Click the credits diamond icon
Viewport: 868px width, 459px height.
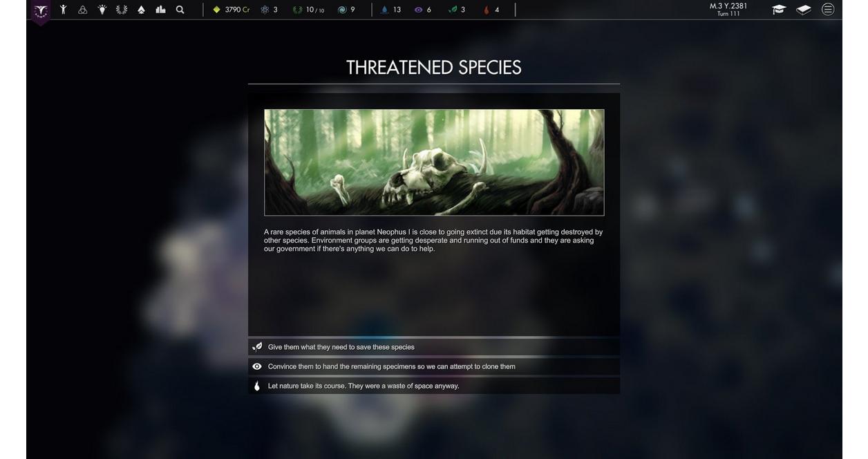pyautogui.click(x=216, y=10)
